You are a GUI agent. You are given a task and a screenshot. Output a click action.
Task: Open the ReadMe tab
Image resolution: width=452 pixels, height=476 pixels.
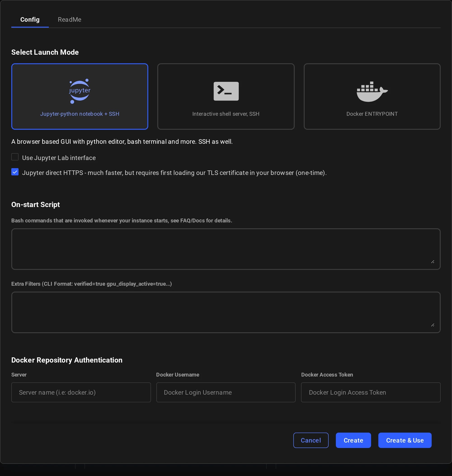tap(69, 19)
